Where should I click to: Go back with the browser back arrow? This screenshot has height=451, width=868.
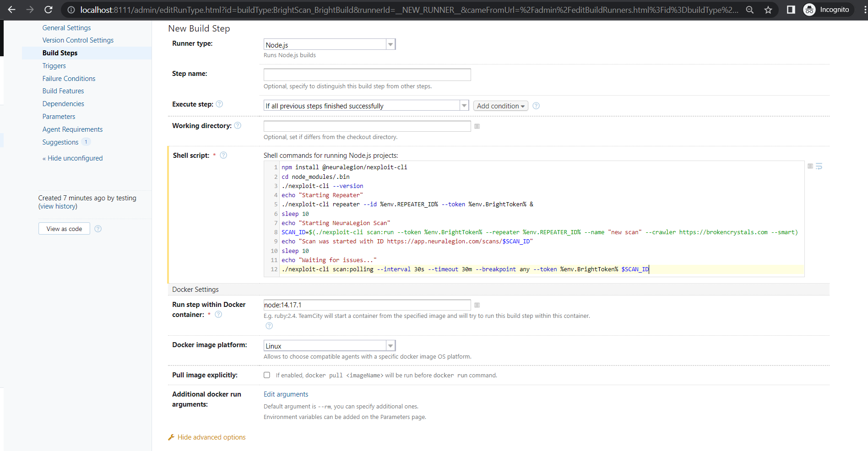[x=12, y=10]
